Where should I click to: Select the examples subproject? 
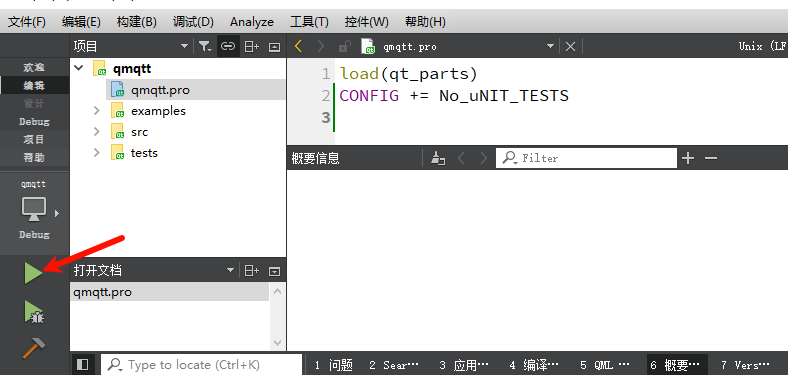(x=158, y=111)
